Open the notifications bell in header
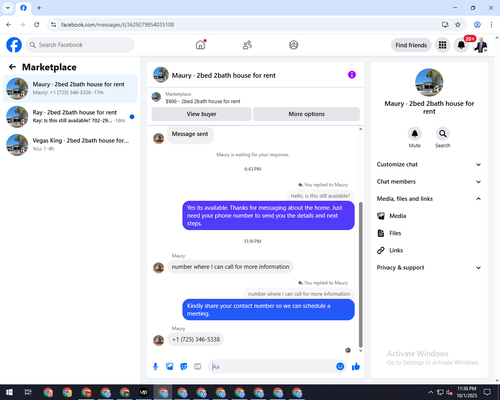The width and height of the screenshot is (500, 400). 461,45
